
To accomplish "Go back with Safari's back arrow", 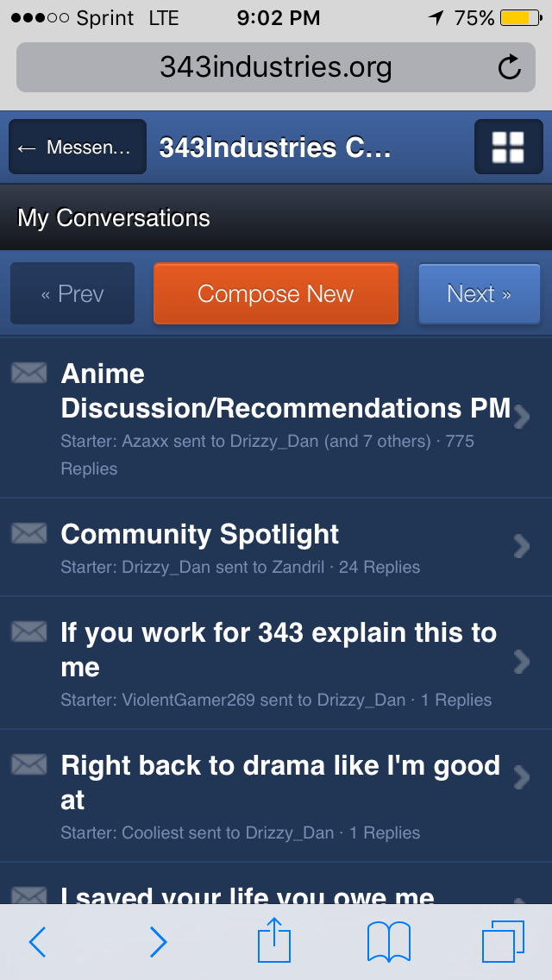I will tap(38, 942).
